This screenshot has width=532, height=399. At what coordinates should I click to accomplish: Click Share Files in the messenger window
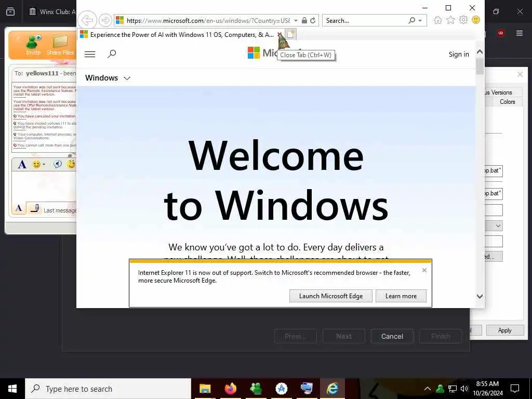coord(60,45)
